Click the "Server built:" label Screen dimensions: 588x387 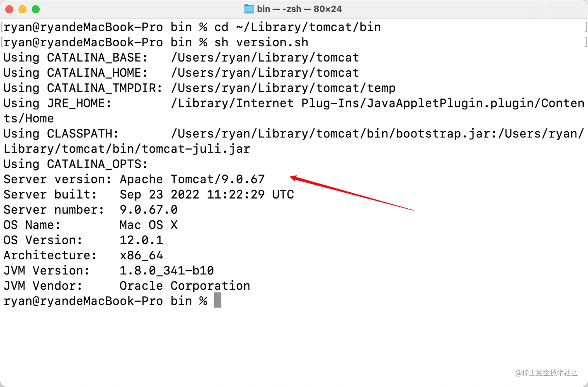tap(50, 194)
